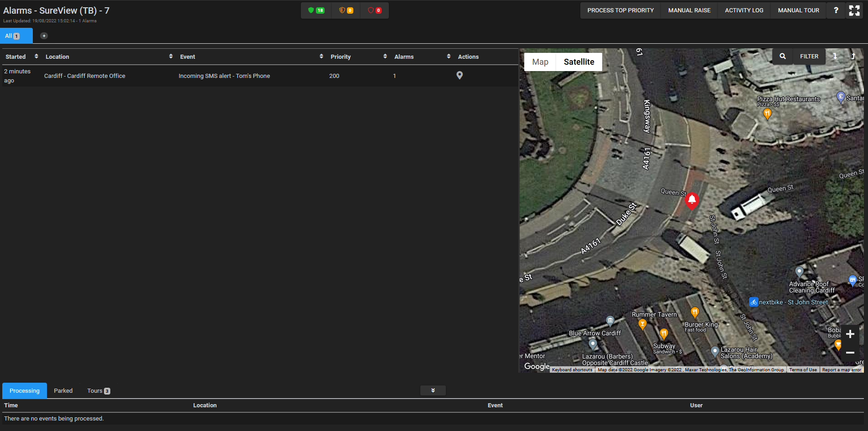Zoom in the map with plus button
This screenshot has width=868, height=431.
point(850,334)
